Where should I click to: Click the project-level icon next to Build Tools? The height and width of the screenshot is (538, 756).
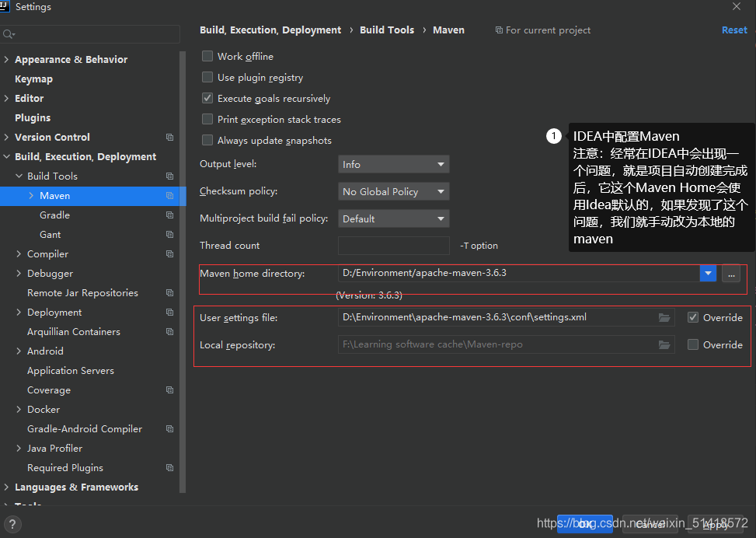[169, 176]
